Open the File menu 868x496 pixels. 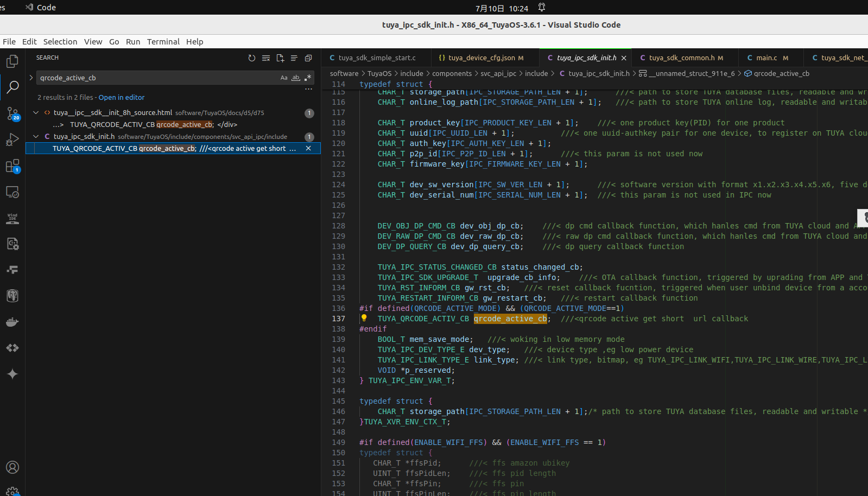(x=9, y=42)
